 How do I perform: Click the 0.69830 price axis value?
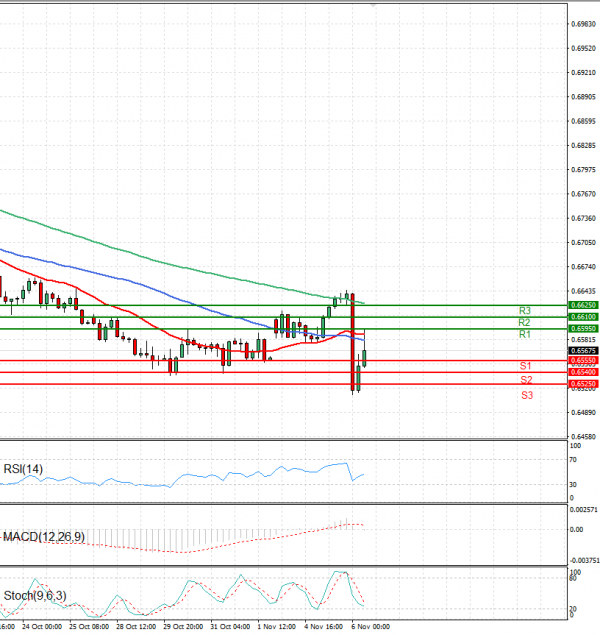click(583, 24)
